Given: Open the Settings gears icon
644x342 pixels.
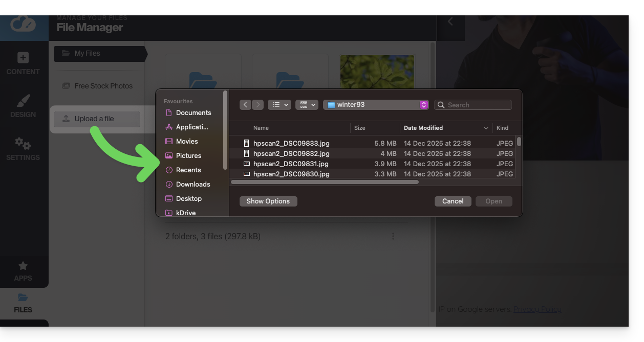Looking at the screenshot, I should 23,144.
